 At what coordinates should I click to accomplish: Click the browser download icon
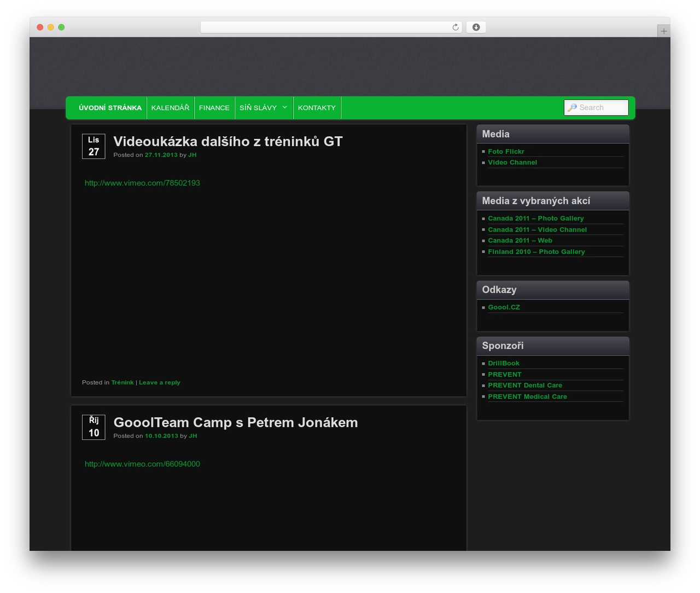pos(476,27)
